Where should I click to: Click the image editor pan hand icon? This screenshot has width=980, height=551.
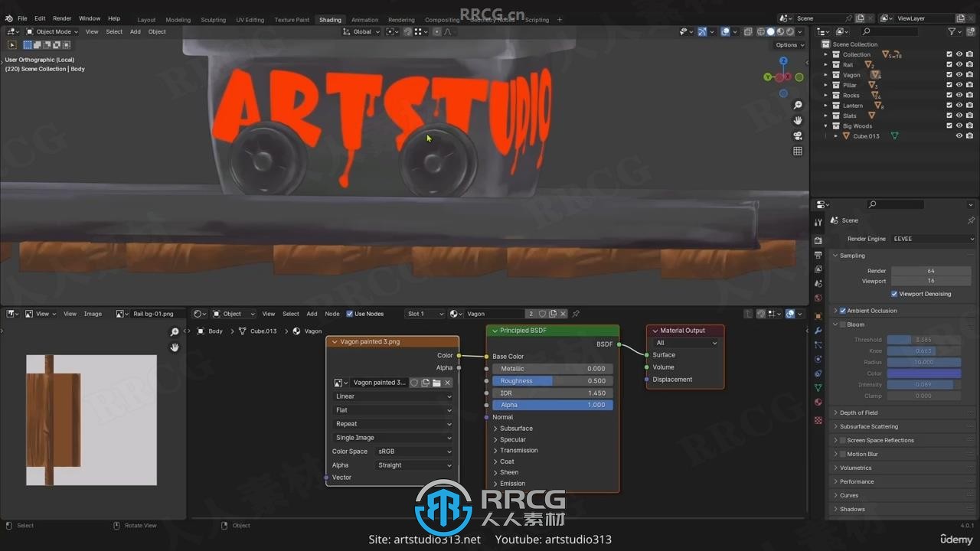[175, 347]
